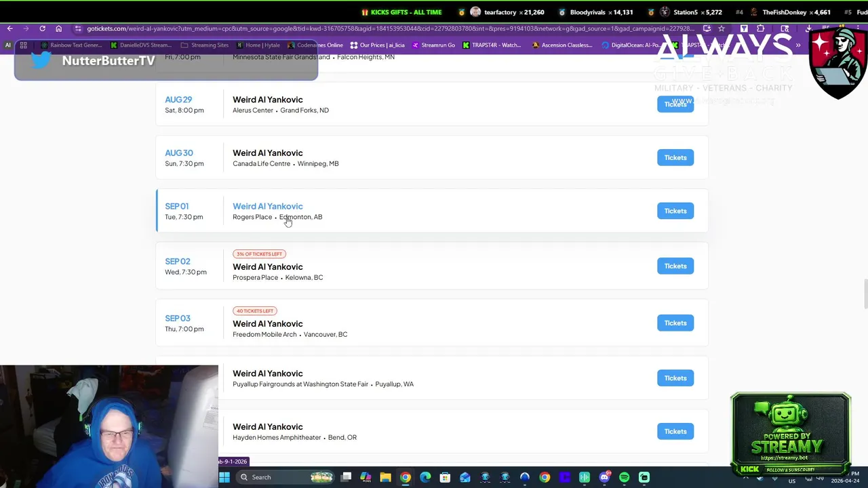The image size is (868, 488).
Task: Click '40 TICKETS LEFT' badge
Action: click(x=254, y=311)
